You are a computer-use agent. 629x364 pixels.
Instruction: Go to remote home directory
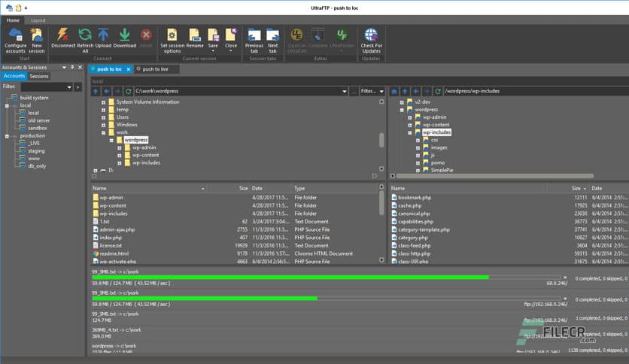394,92
